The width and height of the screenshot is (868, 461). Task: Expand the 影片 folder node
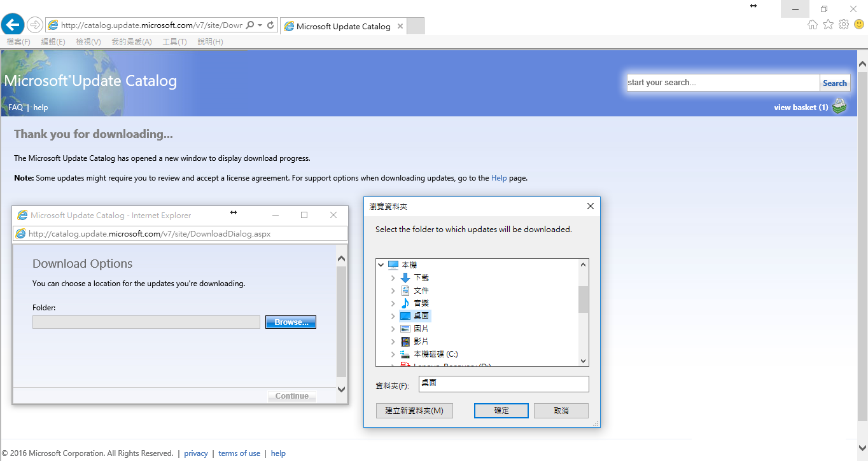tap(393, 341)
